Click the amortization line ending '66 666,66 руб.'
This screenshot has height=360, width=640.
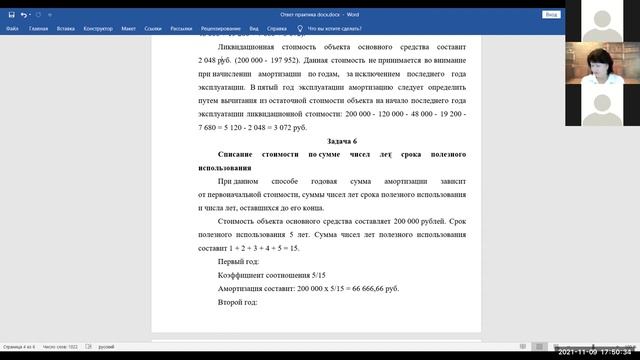pos(309,289)
